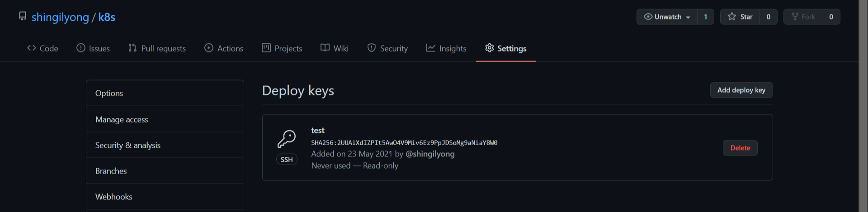Open the k8s repository link

point(107,17)
